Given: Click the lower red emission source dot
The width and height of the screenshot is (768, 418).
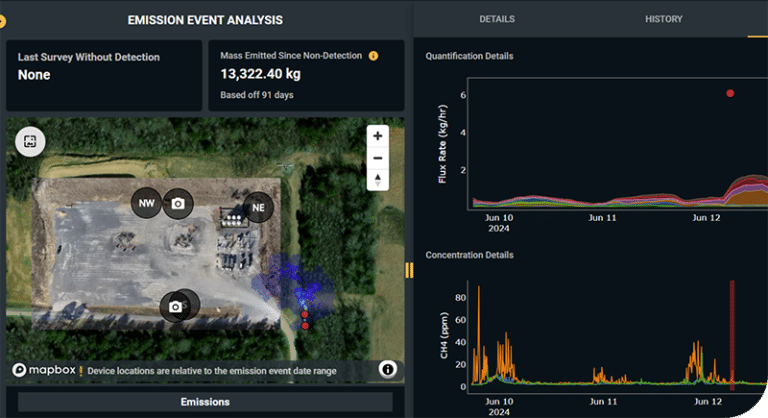Looking at the screenshot, I should click(x=305, y=326).
